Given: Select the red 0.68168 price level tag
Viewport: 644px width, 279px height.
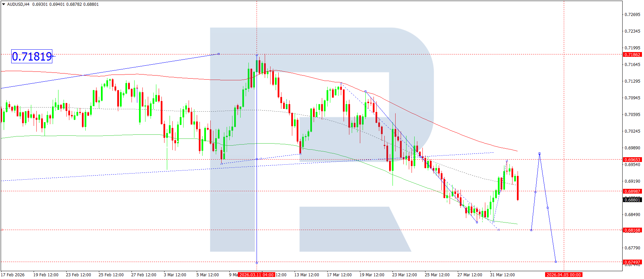Looking at the screenshot, I should point(632,230).
